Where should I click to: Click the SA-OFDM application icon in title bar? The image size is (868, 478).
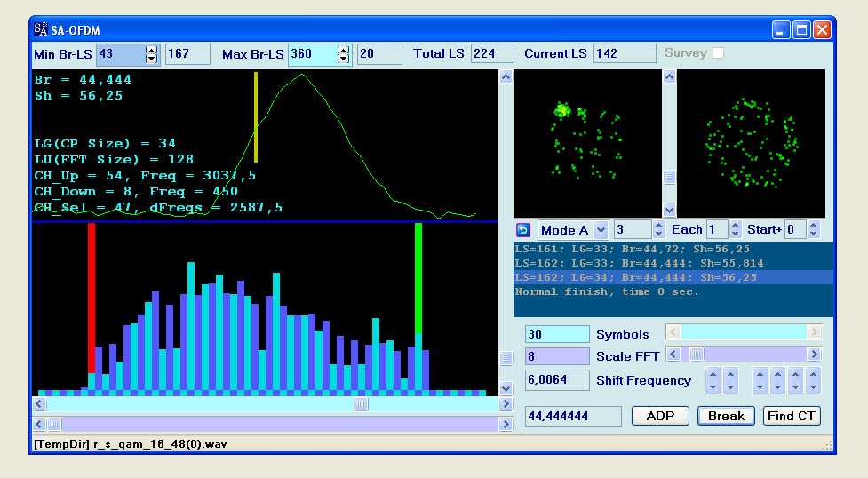click(x=41, y=29)
